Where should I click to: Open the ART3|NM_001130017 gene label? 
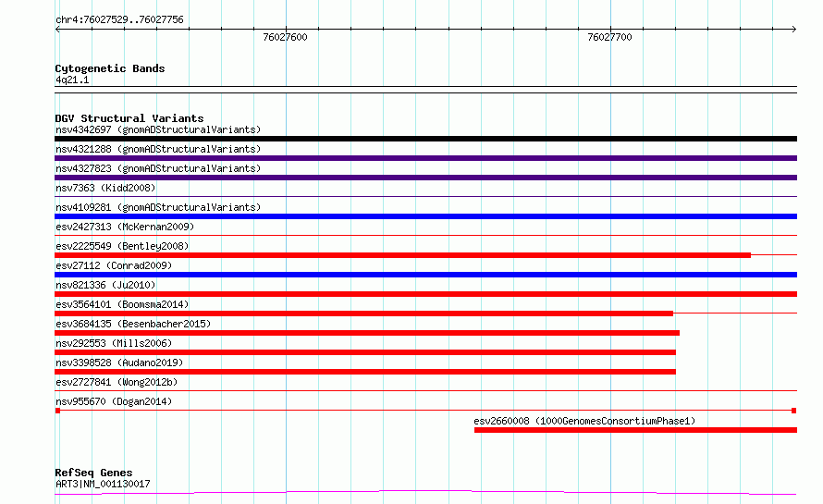point(103,484)
